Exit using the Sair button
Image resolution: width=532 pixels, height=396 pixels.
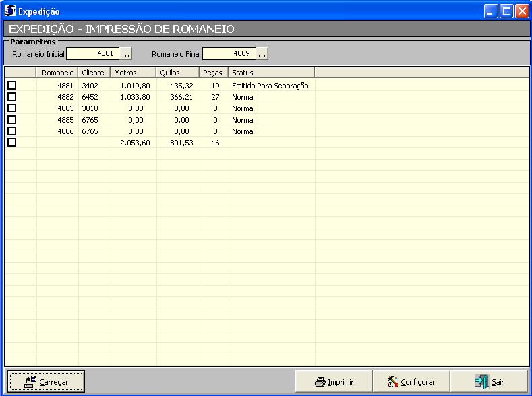tap(489, 382)
